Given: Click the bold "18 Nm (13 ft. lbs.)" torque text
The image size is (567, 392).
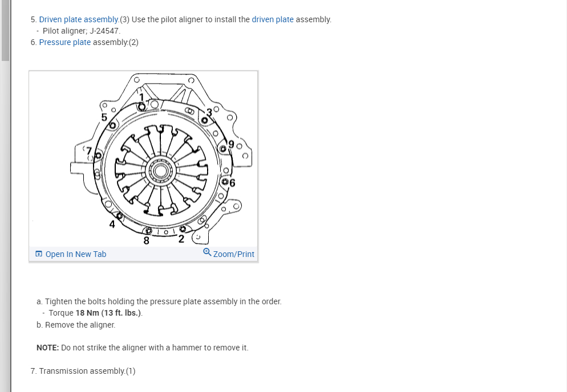Looking at the screenshot, I should coord(108,313).
